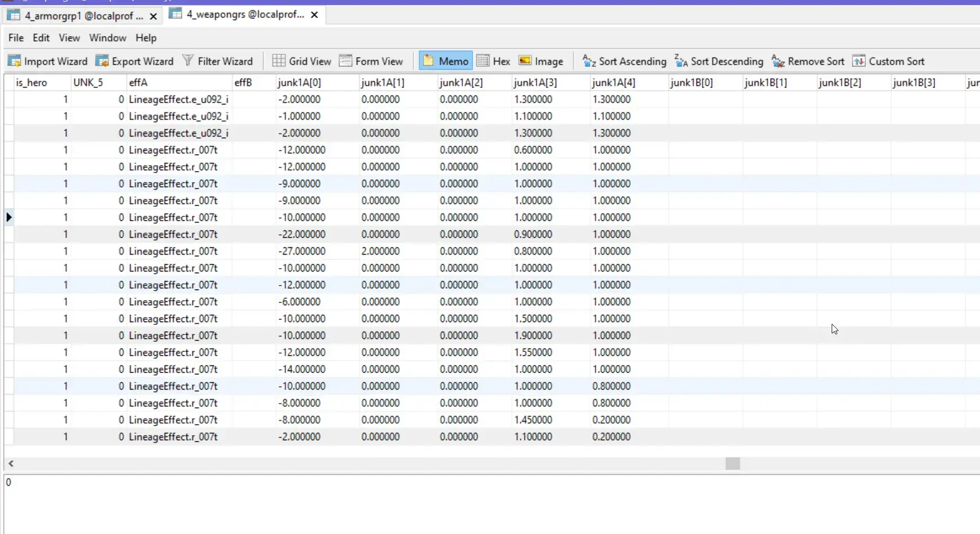Click the junk1A[0] column header
Image resolution: width=980 pixels, height=534 pixels.
point(317,83)
